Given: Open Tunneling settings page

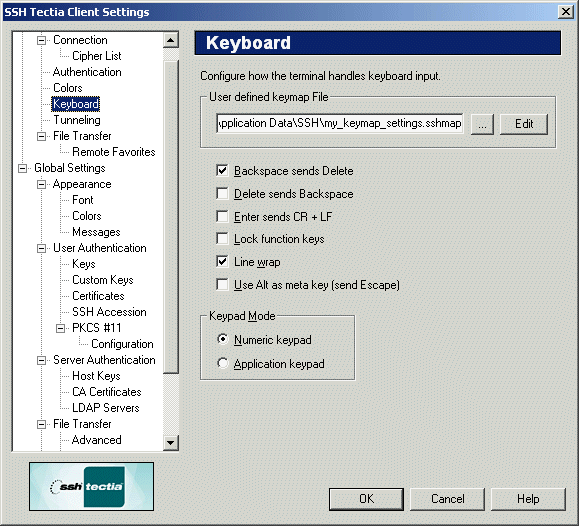Looking at the screenshot, I should 77,120.
